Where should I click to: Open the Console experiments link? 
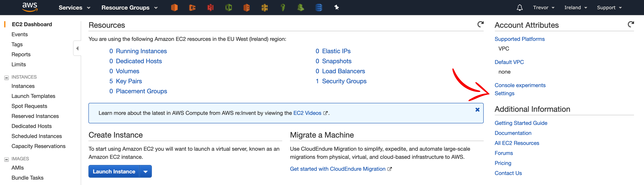coord(520,85)
